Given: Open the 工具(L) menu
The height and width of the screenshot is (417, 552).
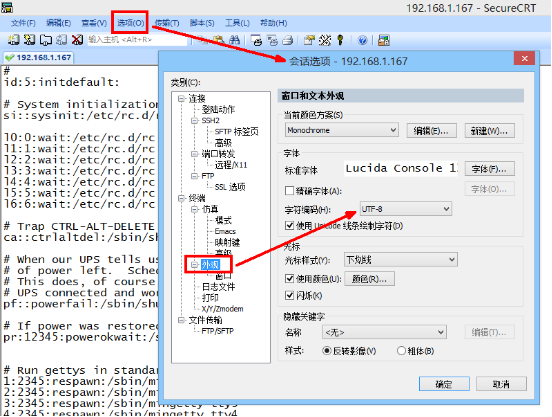Looking at the screenshot, I should click(x=237, y=23).
